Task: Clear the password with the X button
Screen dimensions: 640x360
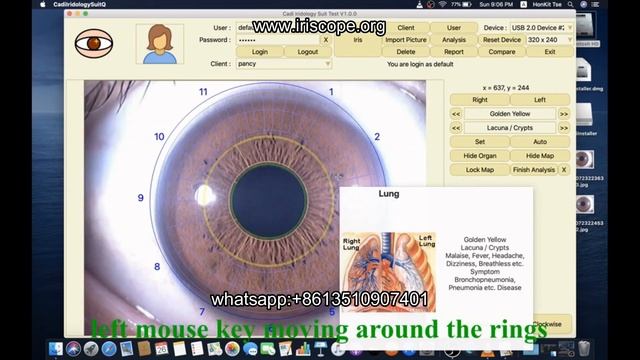Action: 326,40
